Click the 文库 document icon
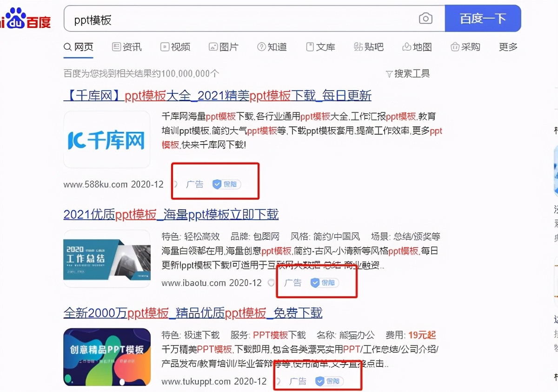This screenshot has width=558, height=392. point(310,47)
